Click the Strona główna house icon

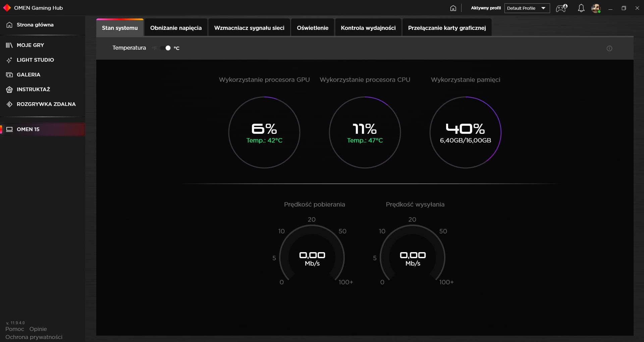click(9, 25)
